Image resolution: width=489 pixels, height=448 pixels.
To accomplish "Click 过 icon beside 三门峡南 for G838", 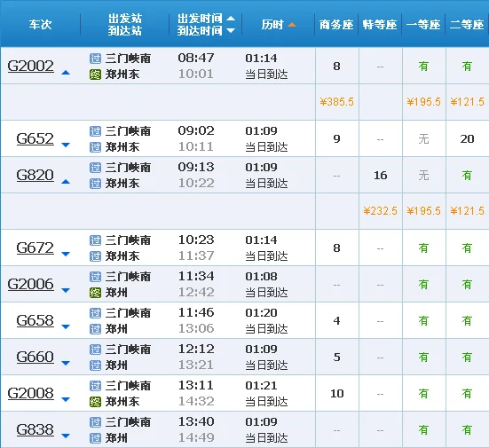I will [x=96, y=421].
